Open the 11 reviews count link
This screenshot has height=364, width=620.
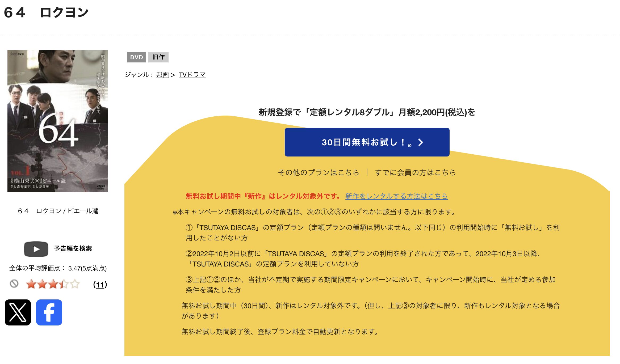coord(100,285)
